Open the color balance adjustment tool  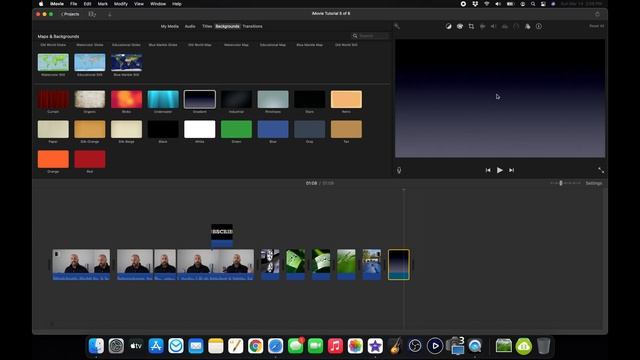pos(448,26)
